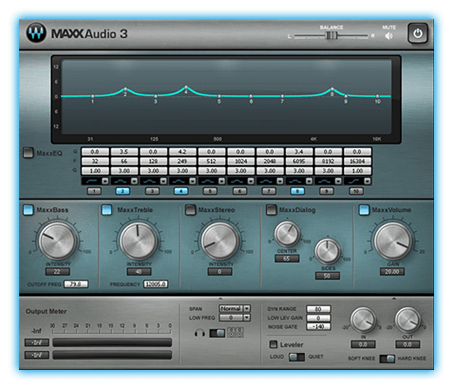452x390 pixels.
Task: Enable the MaxxEQ checkbox
Action: (28, 153)
